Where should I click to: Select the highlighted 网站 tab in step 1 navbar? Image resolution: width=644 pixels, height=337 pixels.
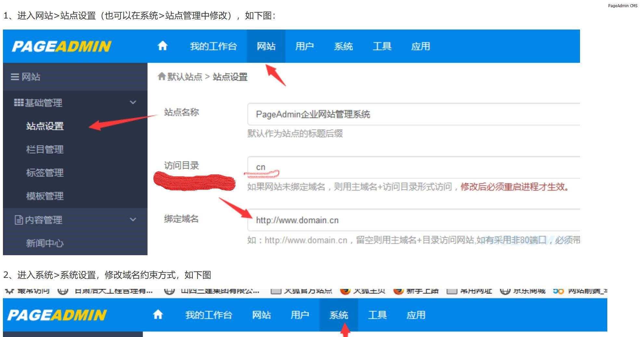point(266,46)
